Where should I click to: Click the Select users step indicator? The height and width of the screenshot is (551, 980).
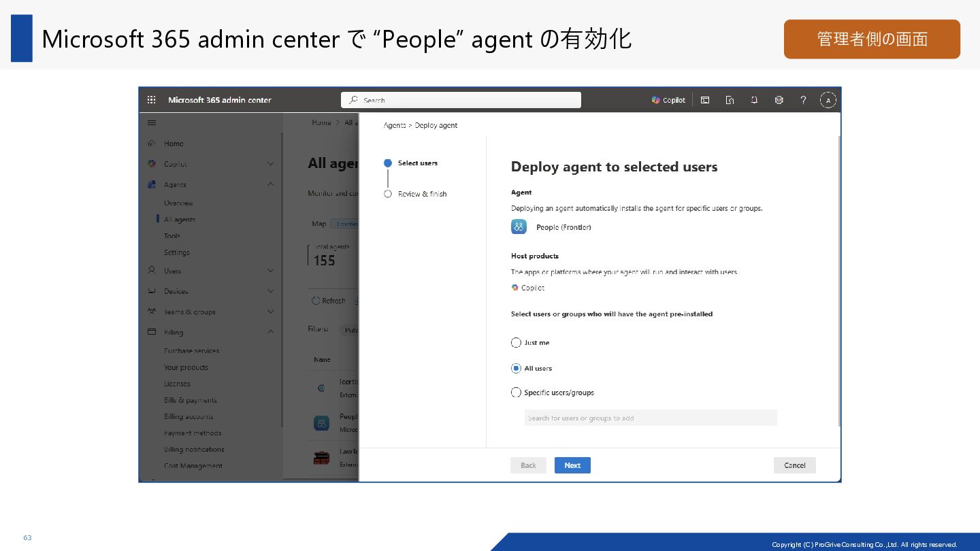388,163
